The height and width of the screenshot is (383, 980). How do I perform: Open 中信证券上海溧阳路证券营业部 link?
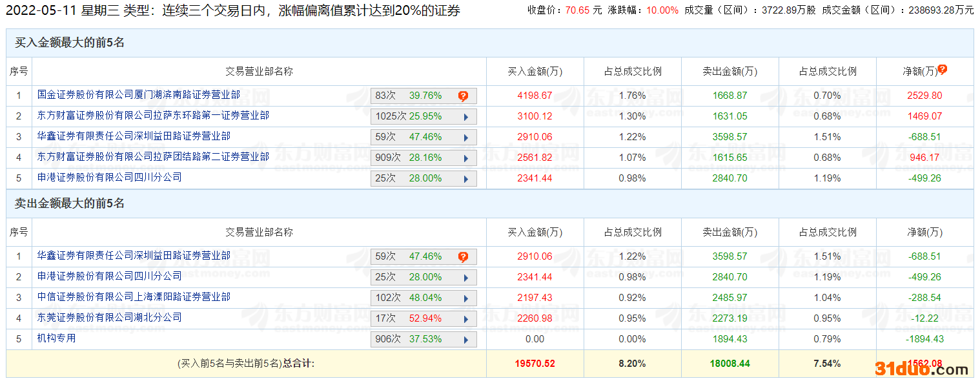[134, 297]
